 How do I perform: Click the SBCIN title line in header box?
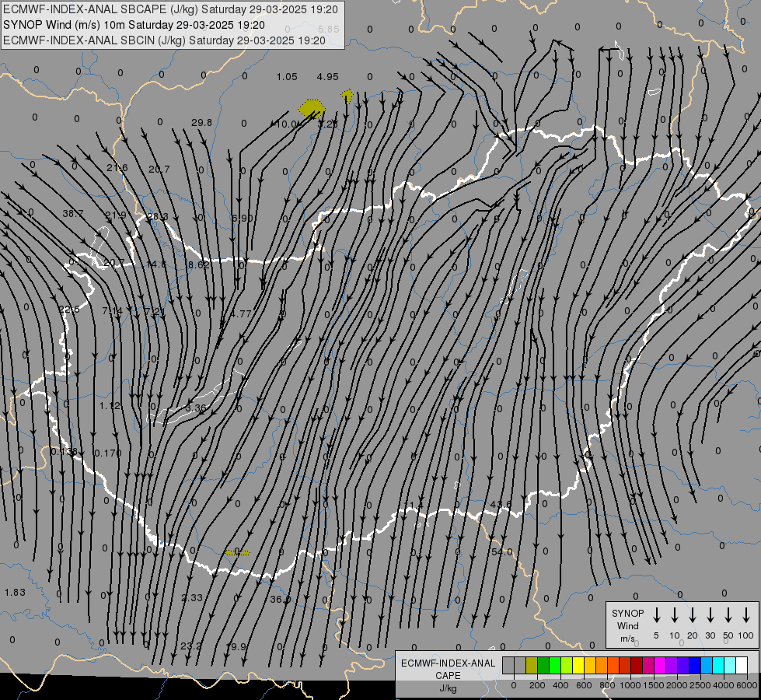(x=164, y=40)
